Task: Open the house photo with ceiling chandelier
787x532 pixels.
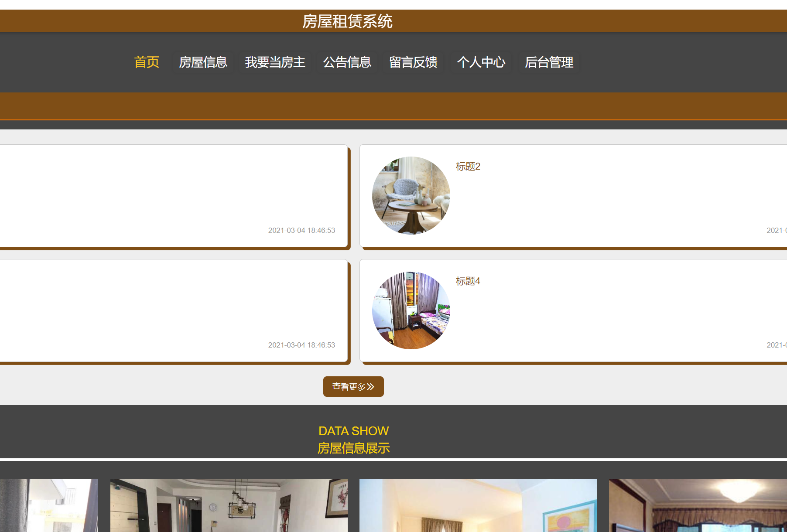Action: (698, 505)
